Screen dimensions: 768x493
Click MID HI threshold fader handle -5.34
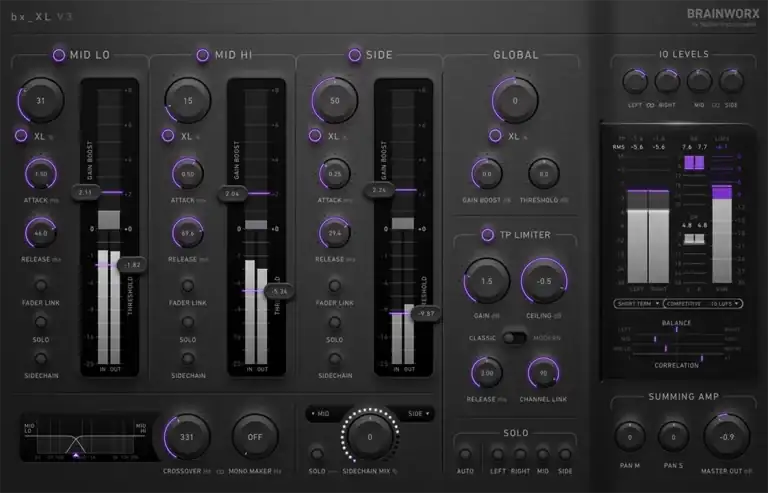[x=279, y=291]
